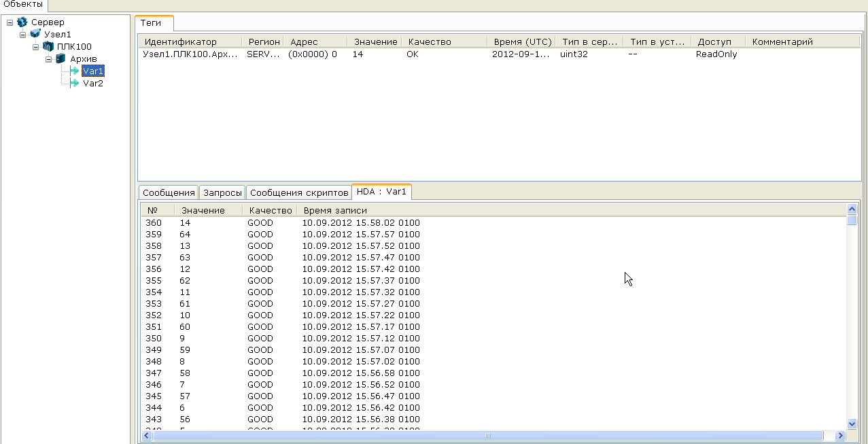Collapse the Узел1 tree node
This screenshot has width=868, height=444.
coord(22,34)
